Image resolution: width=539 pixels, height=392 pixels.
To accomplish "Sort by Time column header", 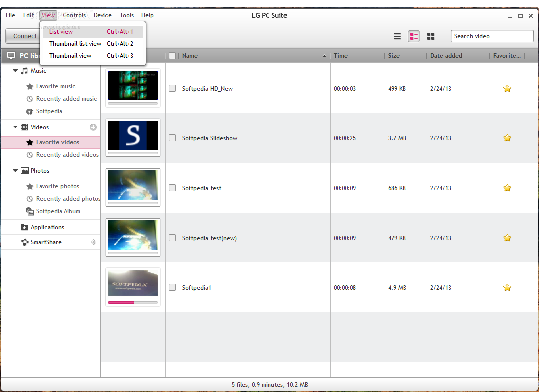I will click(x=358, y=56).
